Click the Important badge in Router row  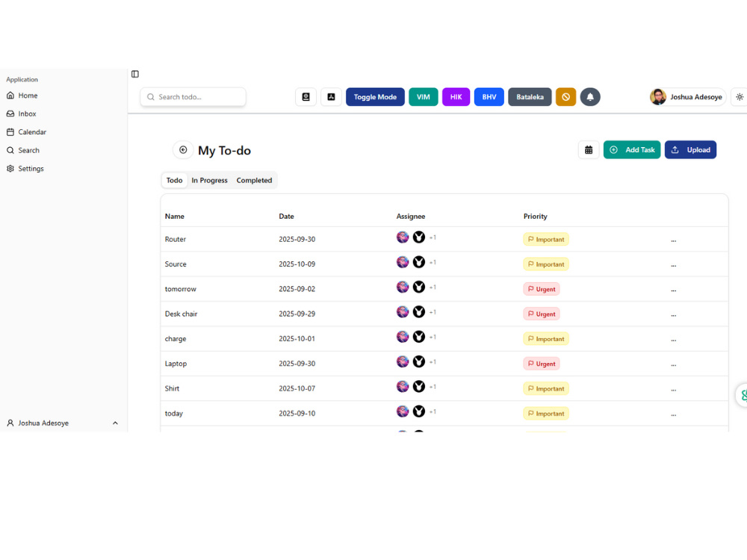546,240
